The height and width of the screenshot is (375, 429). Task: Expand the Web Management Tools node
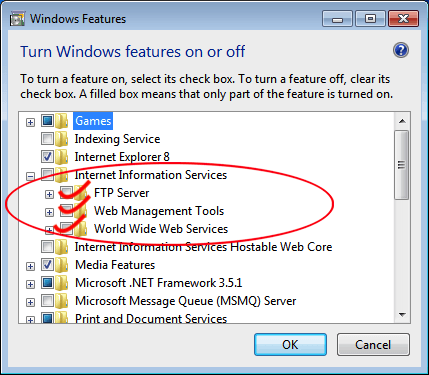point(49,212)
